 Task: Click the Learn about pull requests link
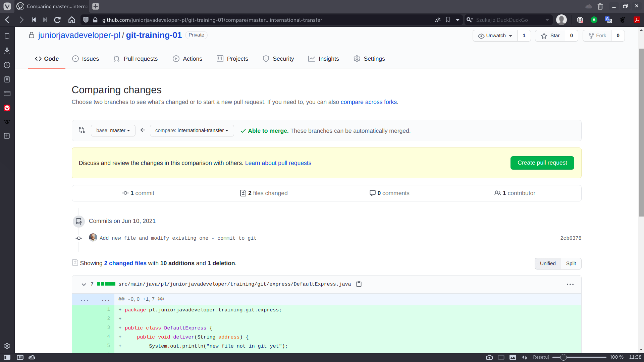click(278, 163)
